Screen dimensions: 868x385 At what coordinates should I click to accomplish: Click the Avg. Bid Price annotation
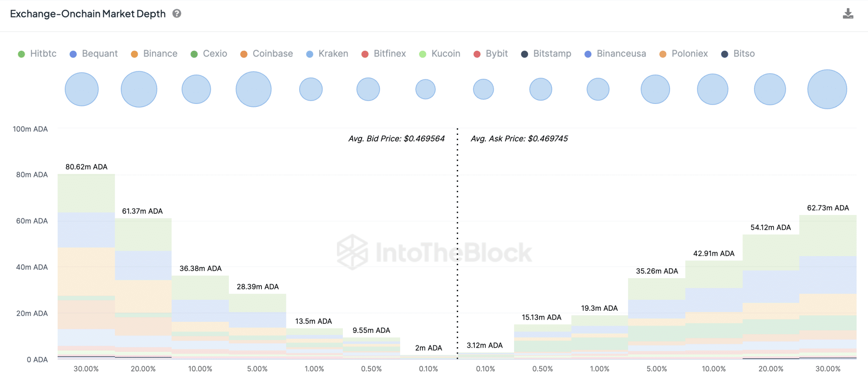(x=397, y=139)
